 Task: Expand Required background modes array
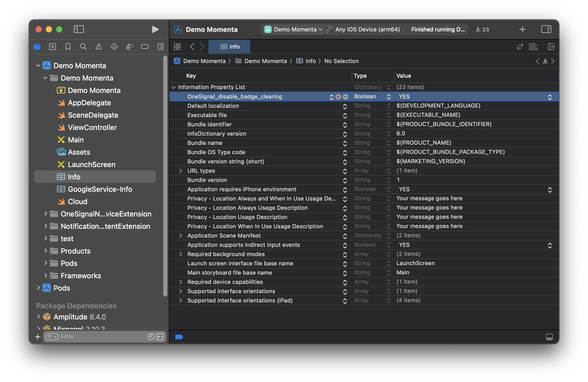tap(180, 254)
